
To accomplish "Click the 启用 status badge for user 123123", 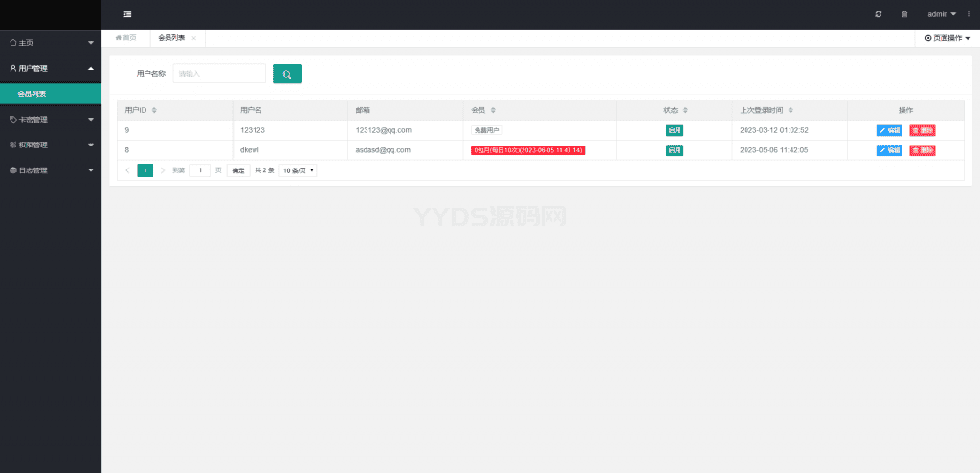I will tap(675, 131).
